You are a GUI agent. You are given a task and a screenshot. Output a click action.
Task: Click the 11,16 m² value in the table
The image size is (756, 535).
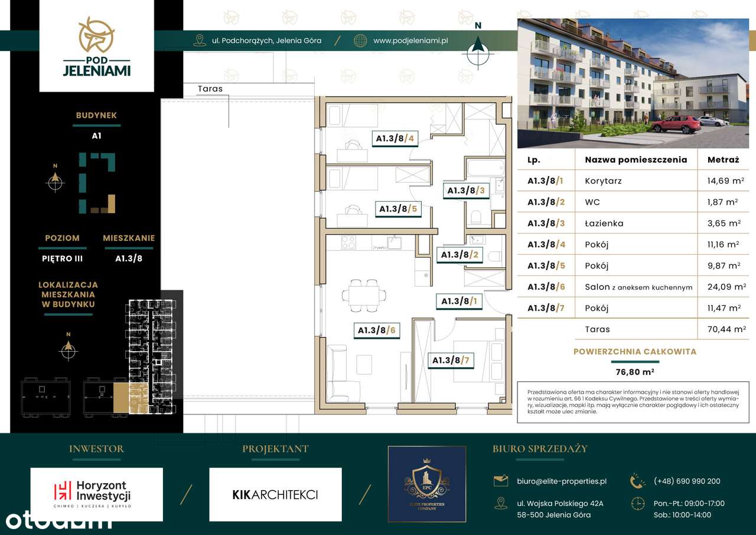(x=724, y=244)
